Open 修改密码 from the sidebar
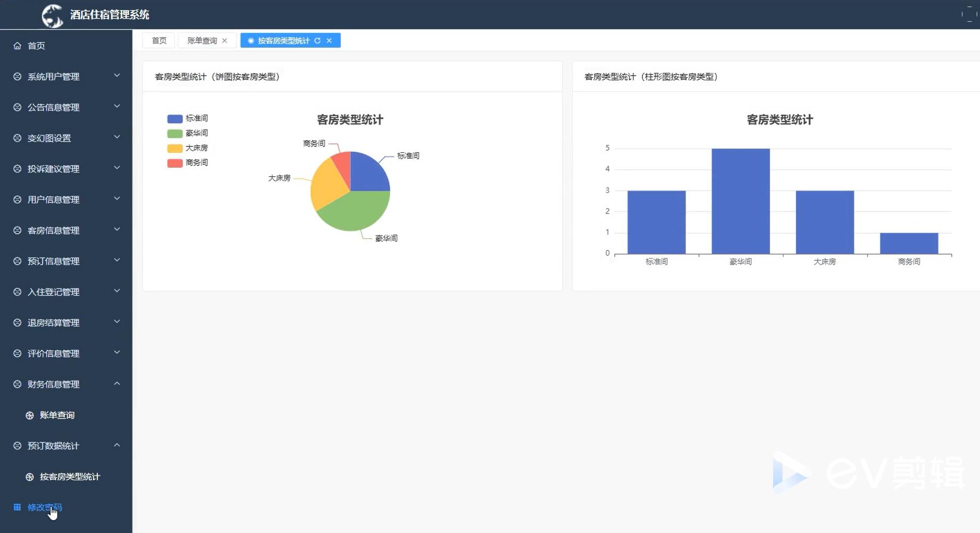Image resolution: width=980 pixels, height=533 pixels. (x=44, y=507)
